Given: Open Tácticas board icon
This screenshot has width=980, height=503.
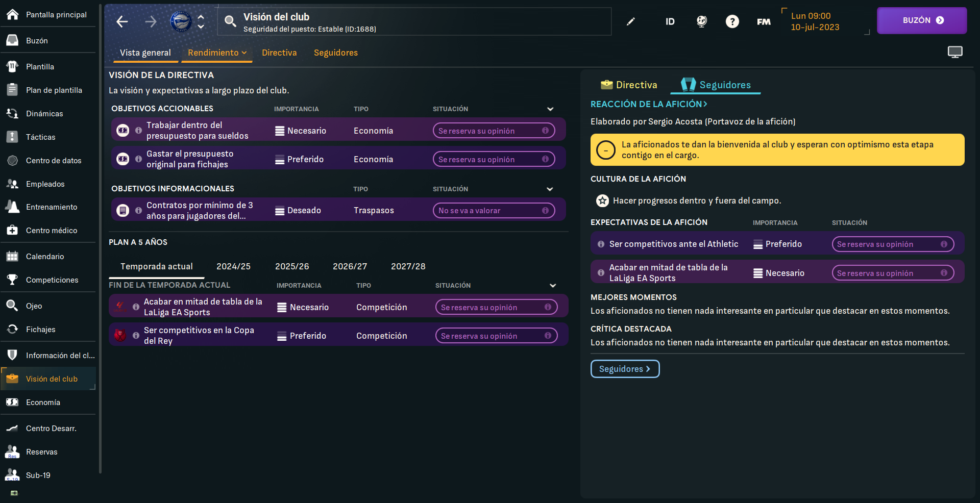Looking at the screenshot, I should pyautogui.click(x=12, y=137).
